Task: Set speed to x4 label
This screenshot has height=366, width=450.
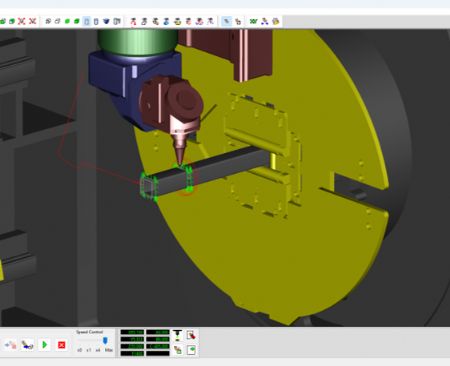Action: pos(98,350)
